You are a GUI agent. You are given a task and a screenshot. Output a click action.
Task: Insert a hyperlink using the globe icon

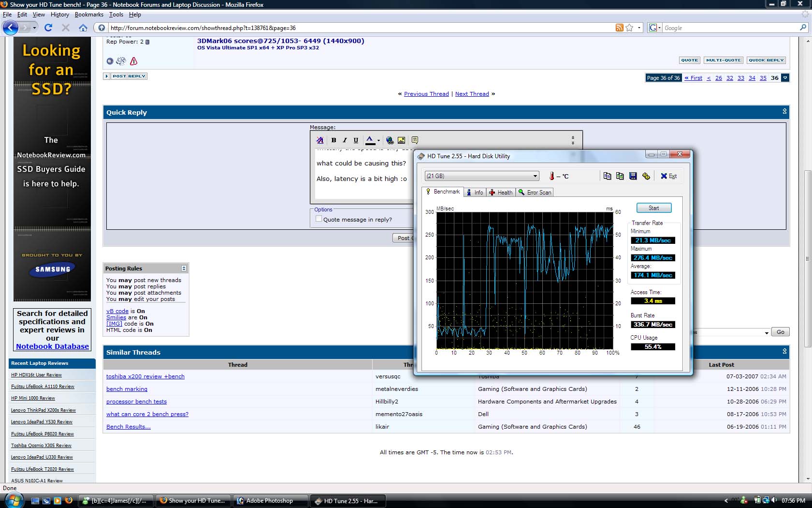[390, 140]
